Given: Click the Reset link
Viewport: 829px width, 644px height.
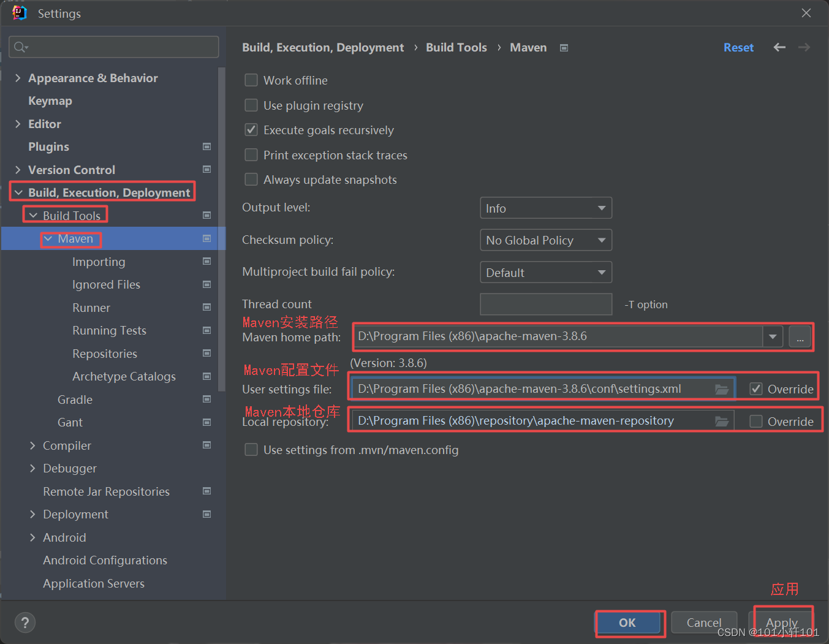Looking at the screenshot, I should click(x=738, y=47).
